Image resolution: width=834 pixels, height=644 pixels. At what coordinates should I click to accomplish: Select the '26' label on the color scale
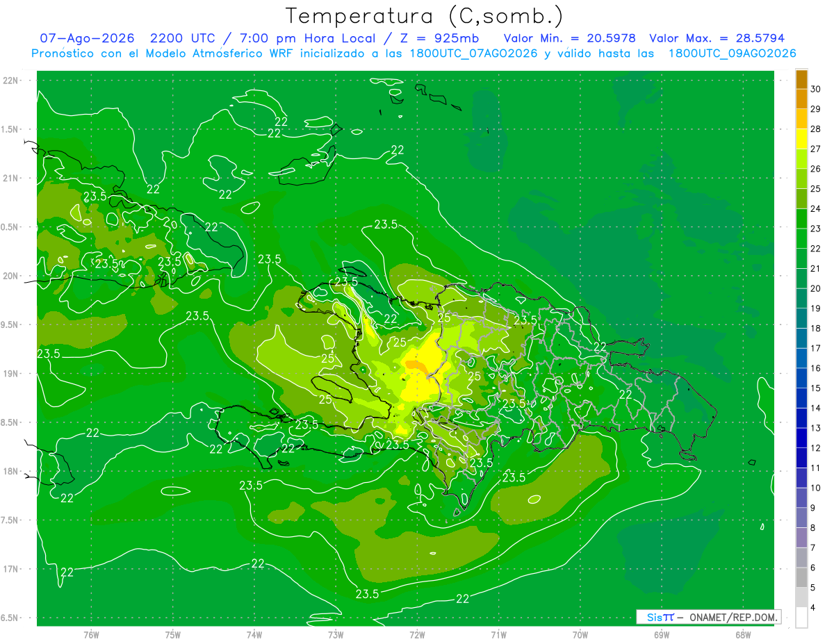click(x=816, y=169)
